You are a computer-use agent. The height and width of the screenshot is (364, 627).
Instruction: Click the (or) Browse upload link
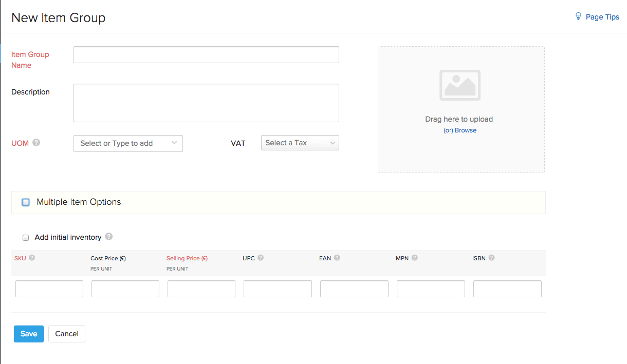tap(460, 130)
